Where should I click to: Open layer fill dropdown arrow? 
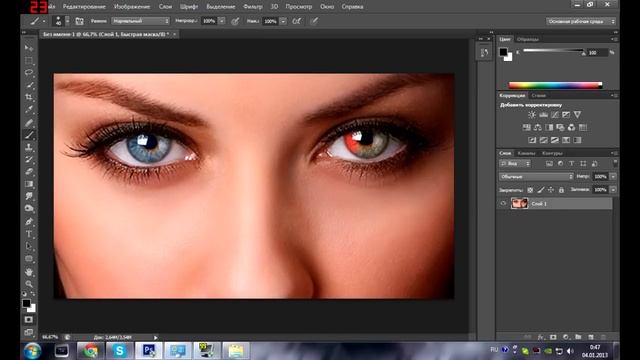coord(613,190)
